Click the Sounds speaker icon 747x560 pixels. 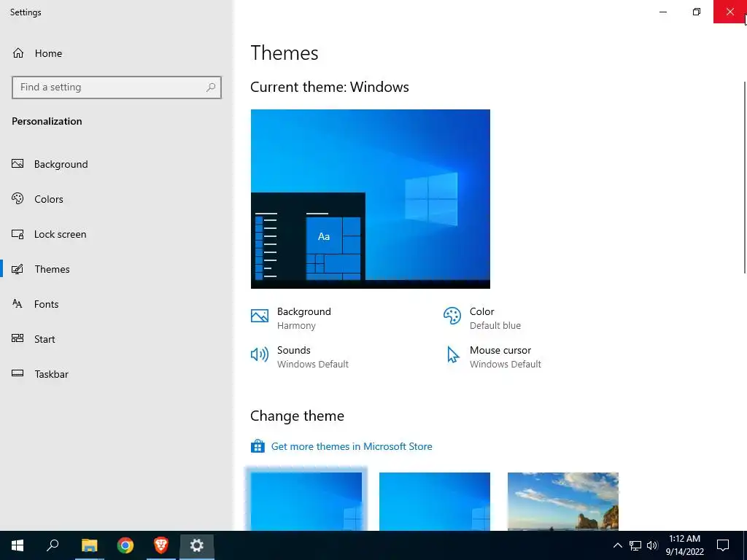tap(260, 354)
